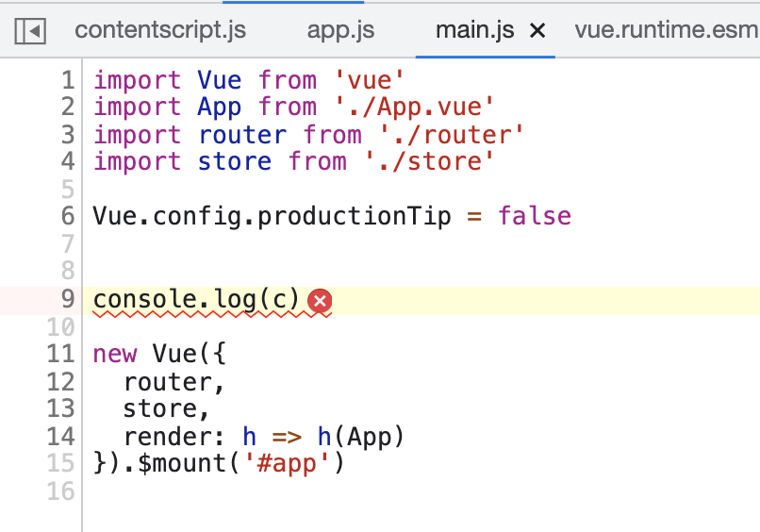Set breakpoint on line number 11
Image resolution: width=760 pixels, height=532 pixels.
pos(60,354)
